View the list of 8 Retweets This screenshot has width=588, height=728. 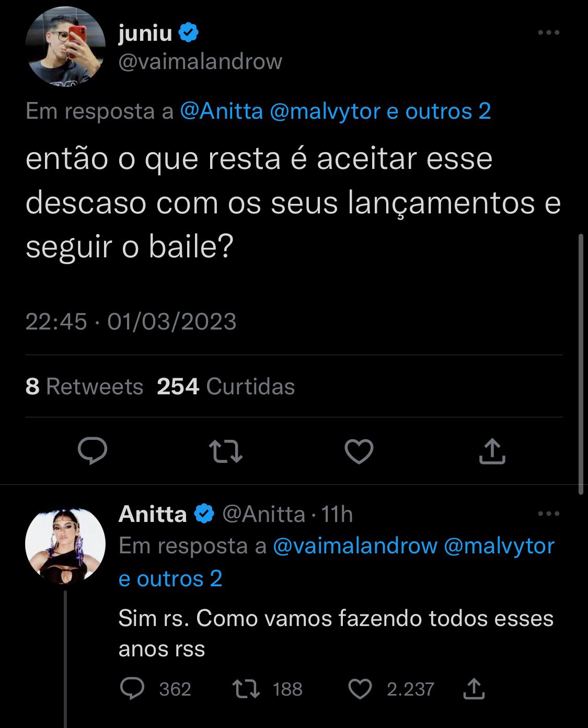click(x=84, y=386)
